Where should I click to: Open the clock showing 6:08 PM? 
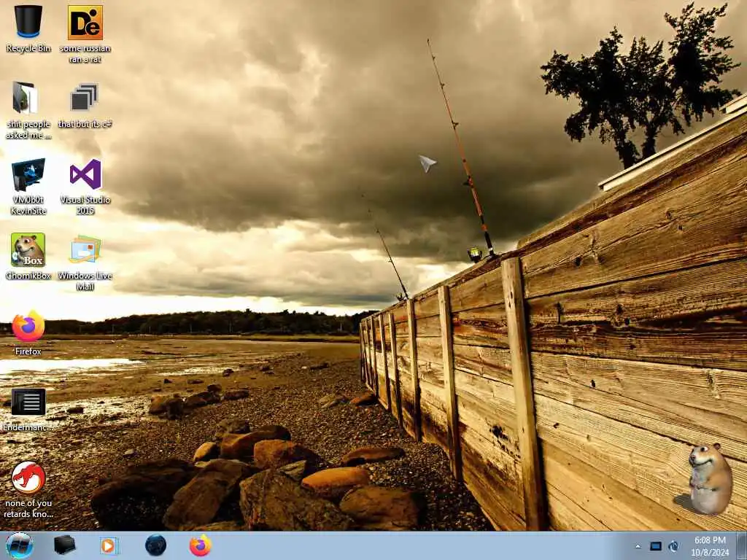click(x=711, y=546)
